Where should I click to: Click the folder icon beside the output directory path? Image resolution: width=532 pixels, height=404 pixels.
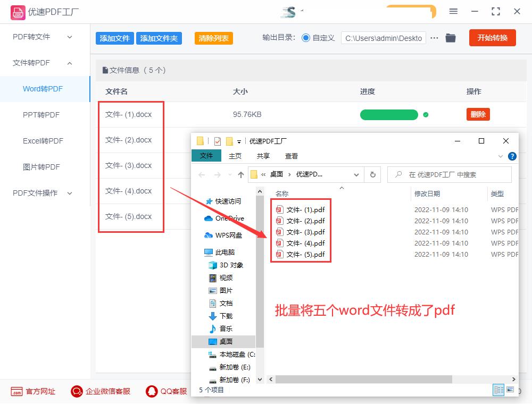450,38
